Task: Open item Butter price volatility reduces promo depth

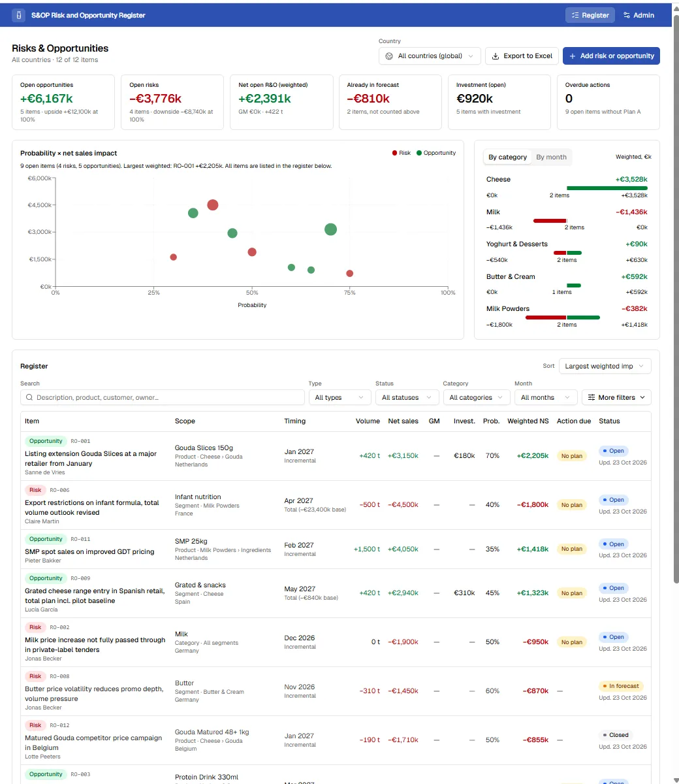Action: pos(94,694)
